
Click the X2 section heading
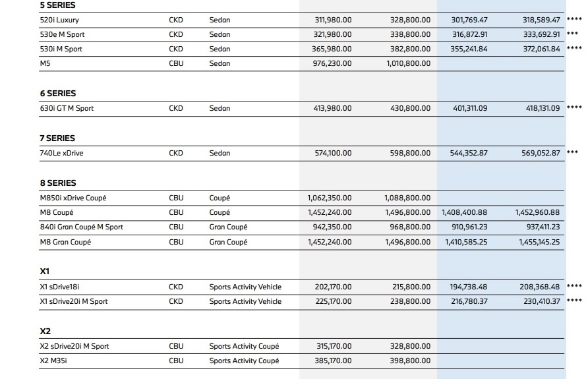(45, 331)
